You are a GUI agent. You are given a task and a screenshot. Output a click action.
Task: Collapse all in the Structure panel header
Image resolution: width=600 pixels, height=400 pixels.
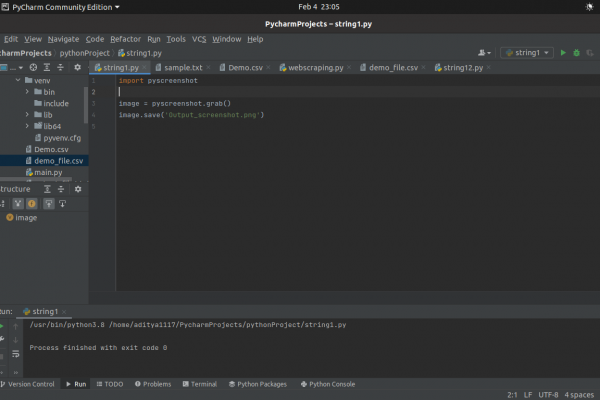61,189
